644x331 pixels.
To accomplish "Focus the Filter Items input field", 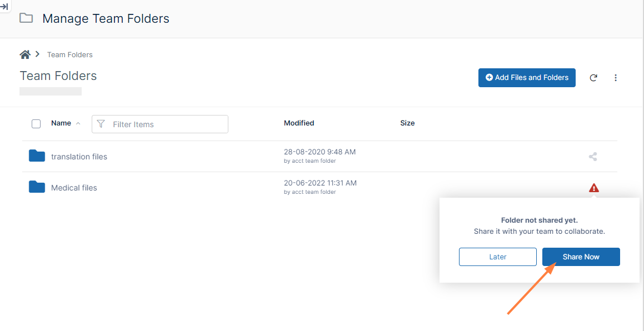I will (x=167, y=124).
